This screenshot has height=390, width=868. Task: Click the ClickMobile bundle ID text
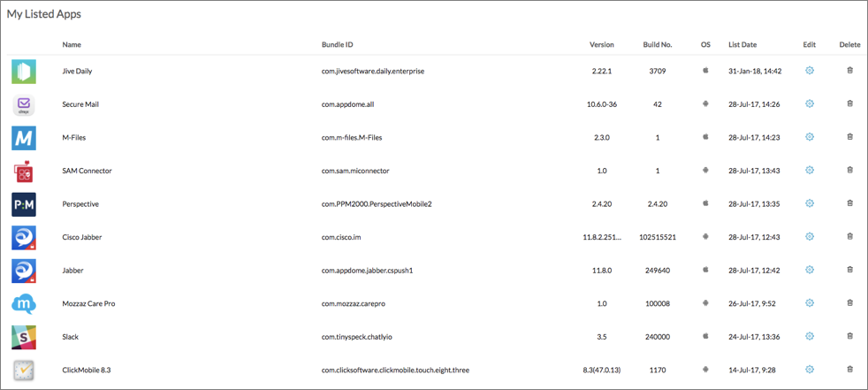(395, 370)
